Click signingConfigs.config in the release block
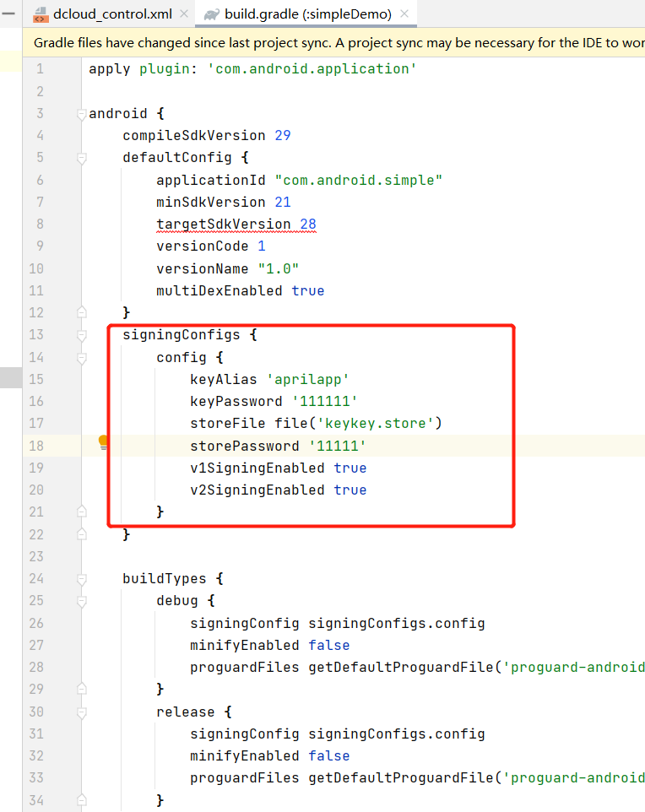 397,734
